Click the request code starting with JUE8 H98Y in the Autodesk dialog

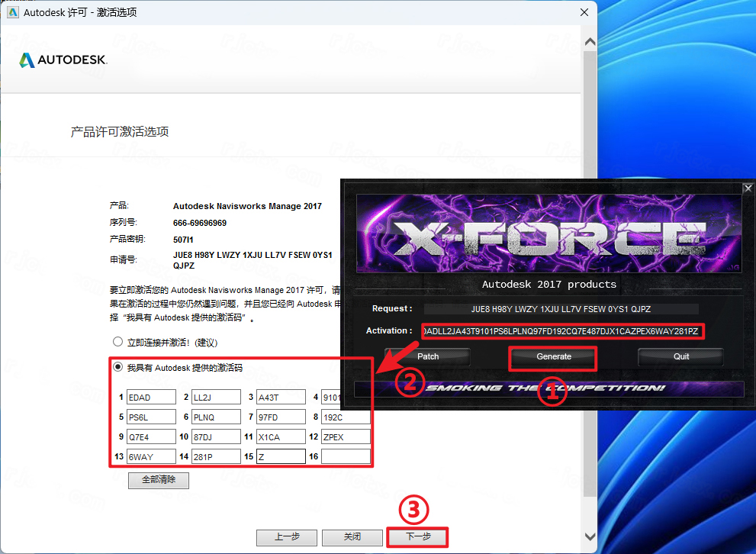click(x=253, y=260)
